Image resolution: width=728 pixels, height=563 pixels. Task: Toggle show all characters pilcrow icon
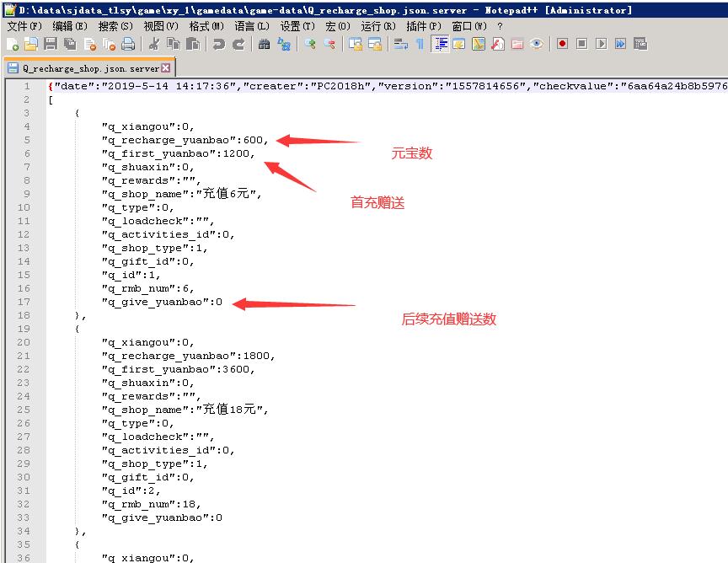click(420, 44)
